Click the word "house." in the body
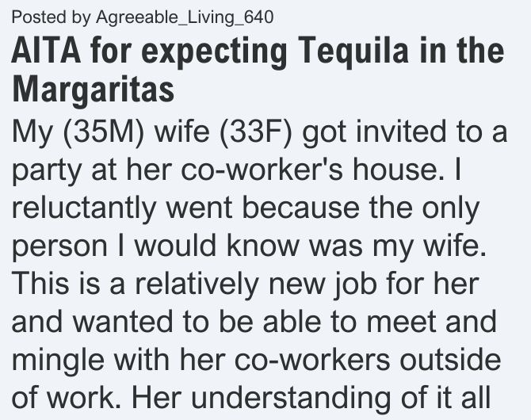Screen dimensions: 531x420 [x=398, y=170]
